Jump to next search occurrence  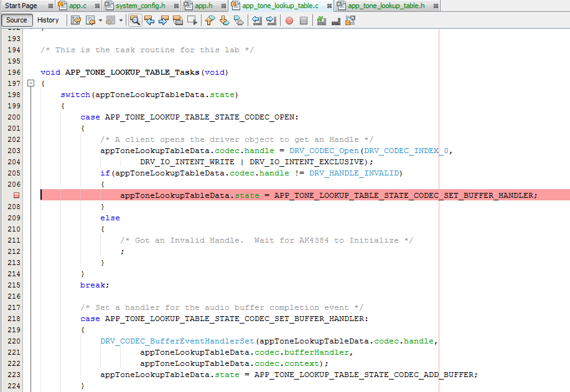pyautogui.click(x=164, y=21)
